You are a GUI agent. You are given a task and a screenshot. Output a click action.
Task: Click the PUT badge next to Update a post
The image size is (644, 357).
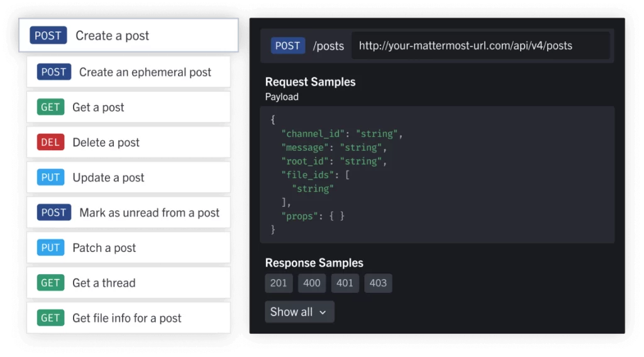point(50,177)
